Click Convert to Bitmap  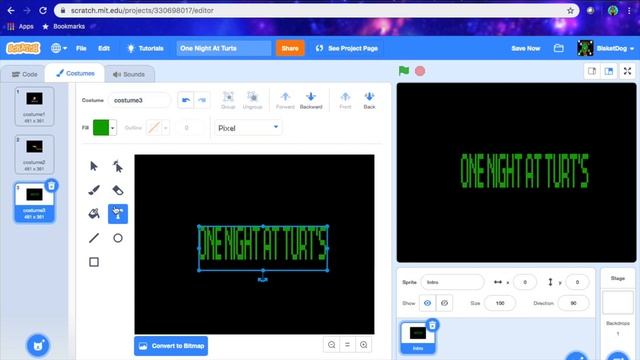coord(171,346)
